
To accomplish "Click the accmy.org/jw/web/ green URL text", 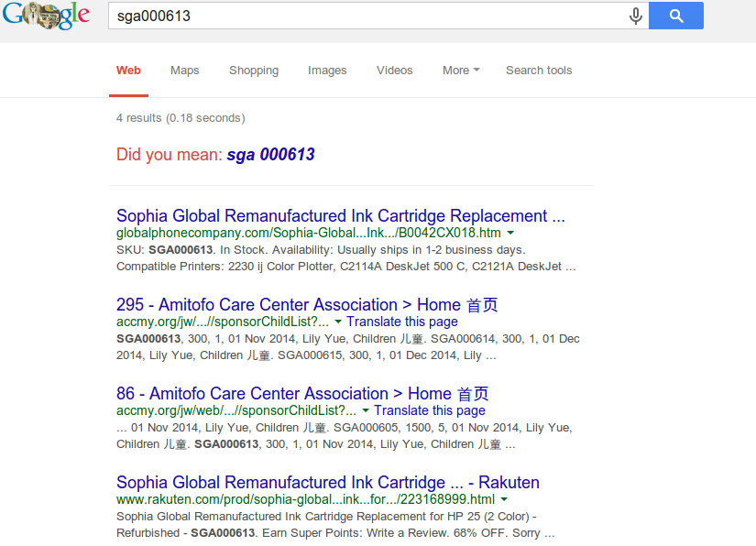I will click(236, 410).
